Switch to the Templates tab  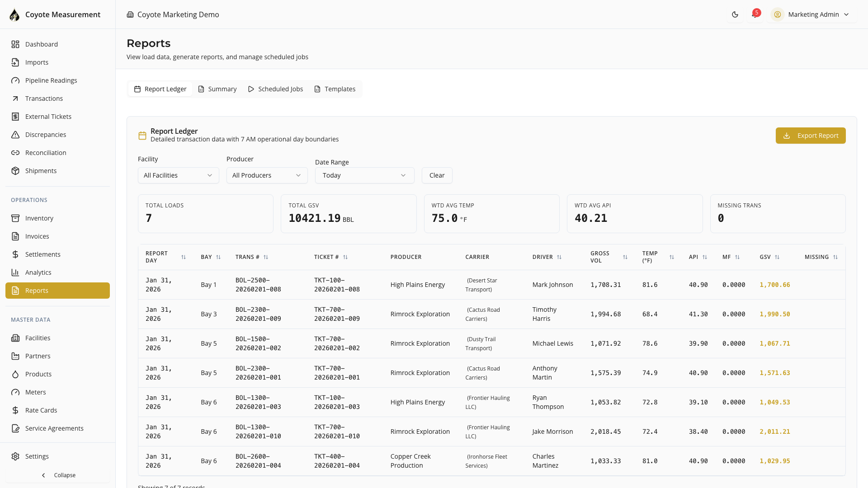[x=335, y=89]
